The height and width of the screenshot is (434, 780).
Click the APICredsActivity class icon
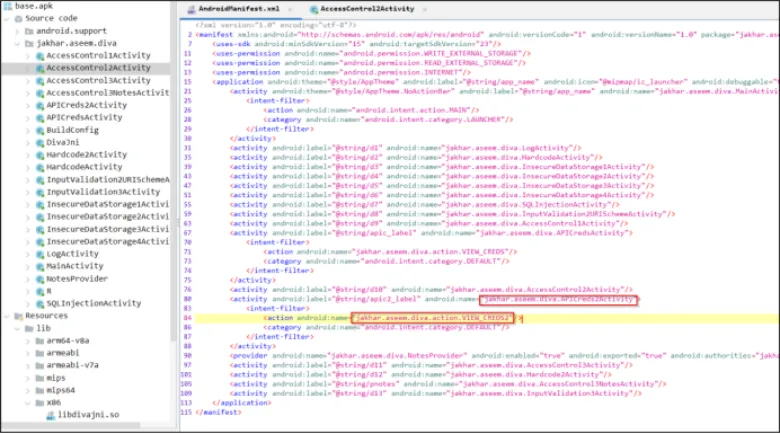(40, 118)
